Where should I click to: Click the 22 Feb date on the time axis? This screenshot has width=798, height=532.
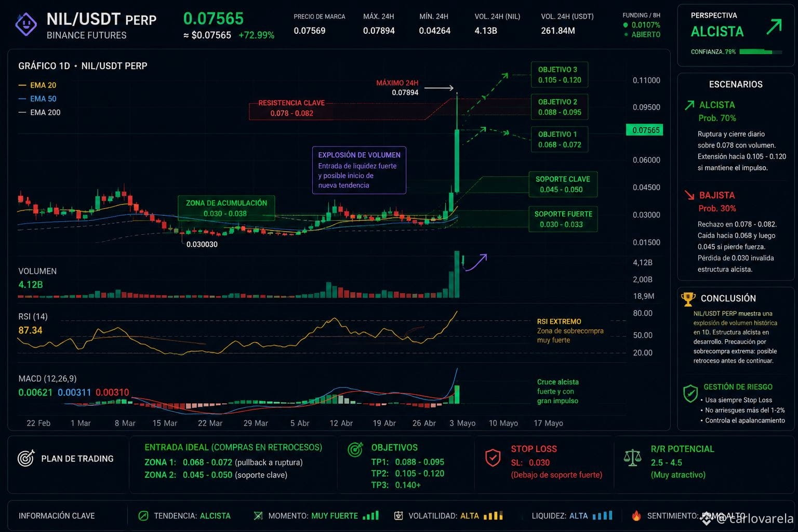38,423
